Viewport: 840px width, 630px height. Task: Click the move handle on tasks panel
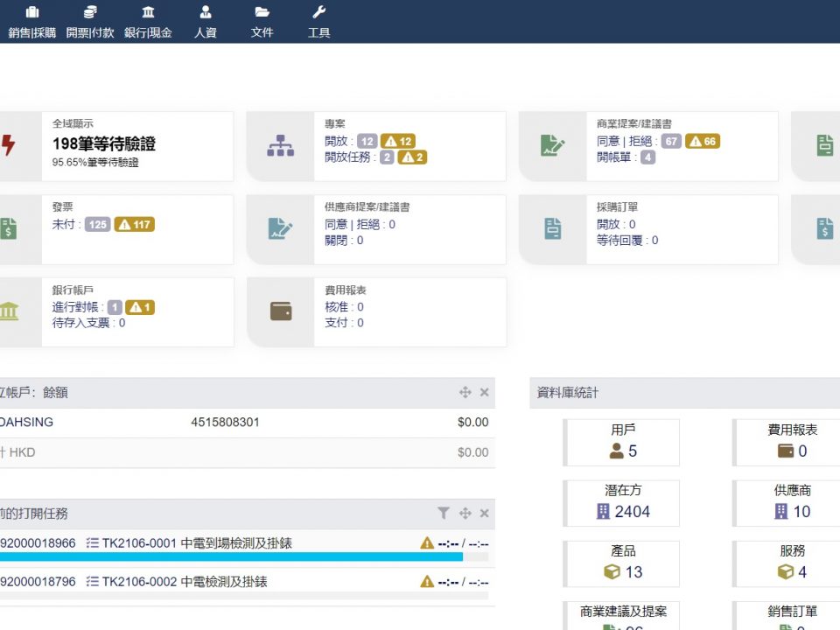coord(465,514)
